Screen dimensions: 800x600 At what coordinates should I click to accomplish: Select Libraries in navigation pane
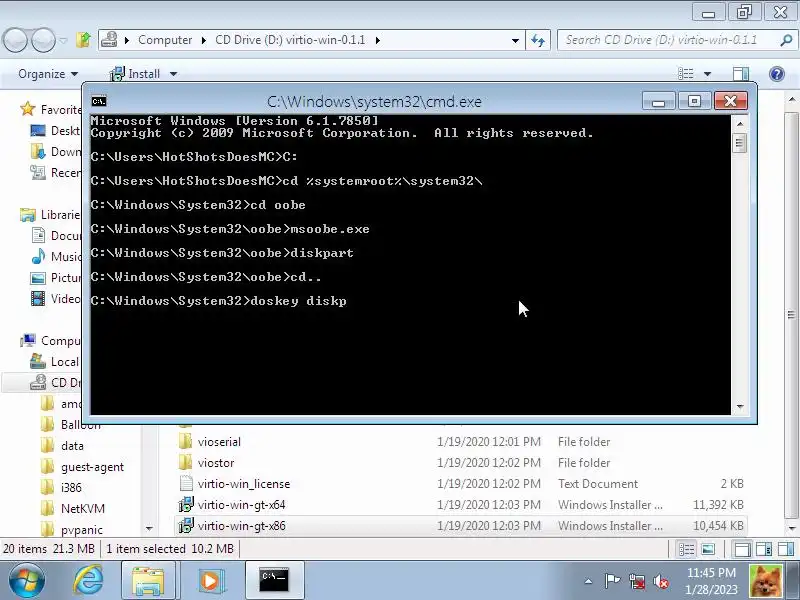tap(50, 214)
